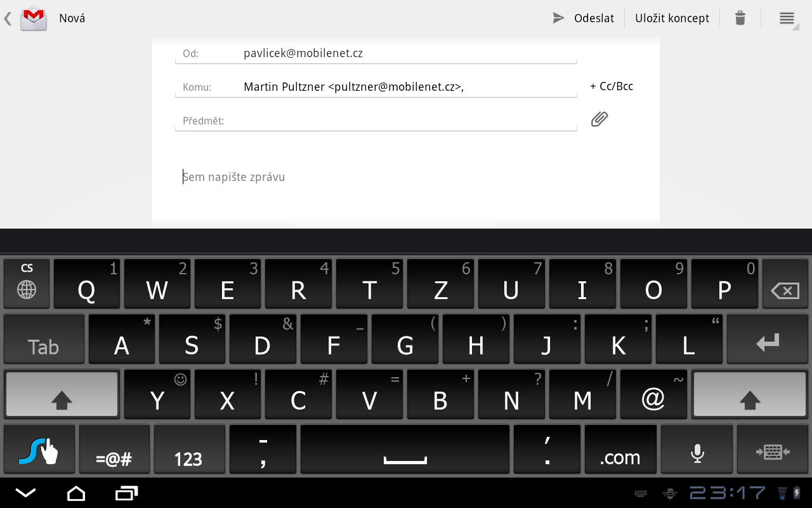Tap the X key
Screen dimensions: 812x508
228,394
